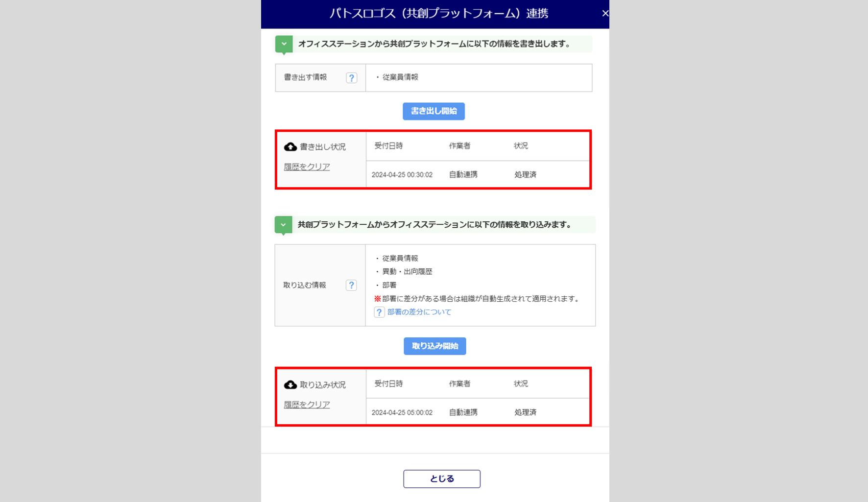
Task: Click 状況 header in 取り込み状況 table
Action: pos(521,384)
